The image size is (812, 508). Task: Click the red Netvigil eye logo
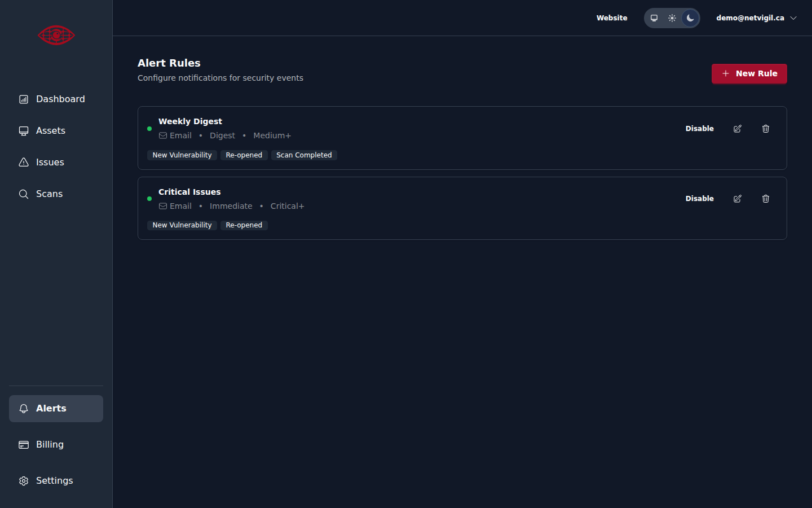56,35
